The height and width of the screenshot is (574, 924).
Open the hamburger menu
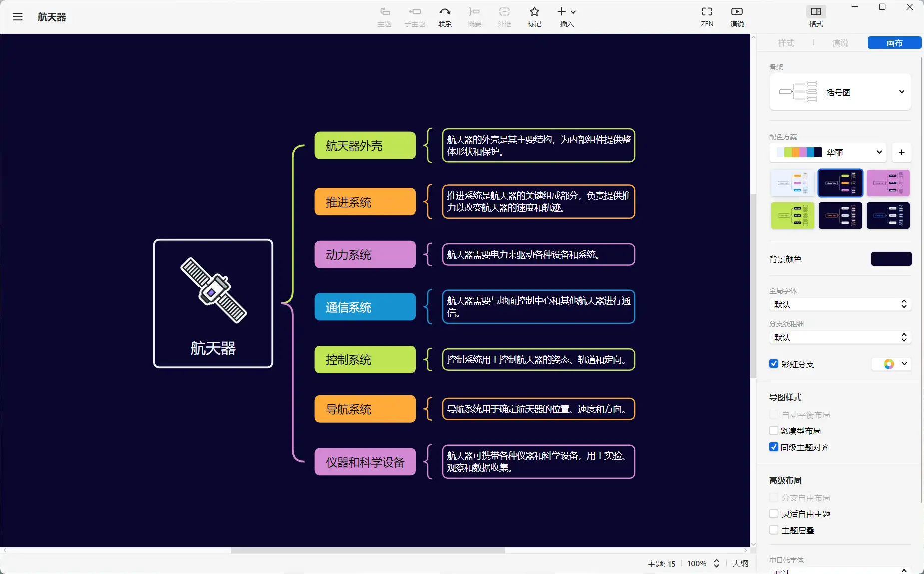pos(18,17)
